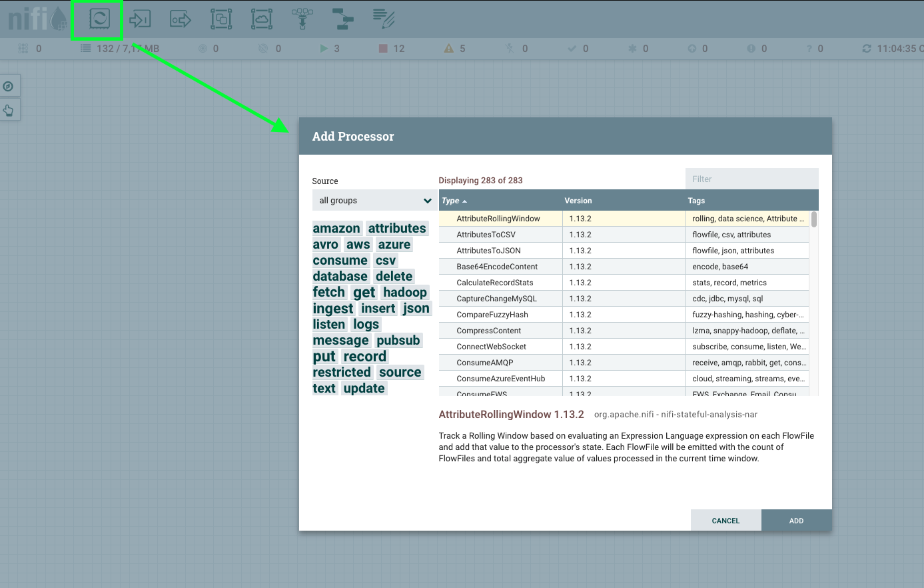Open the Source 'all groups' dropdown
The image size is (924, 588).
coord(374,201)
